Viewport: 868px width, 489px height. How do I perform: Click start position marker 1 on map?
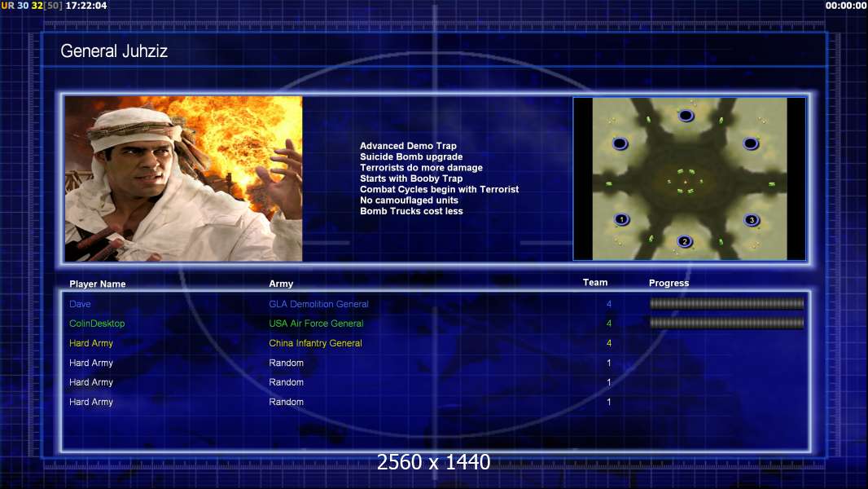[x=621, y=219]
